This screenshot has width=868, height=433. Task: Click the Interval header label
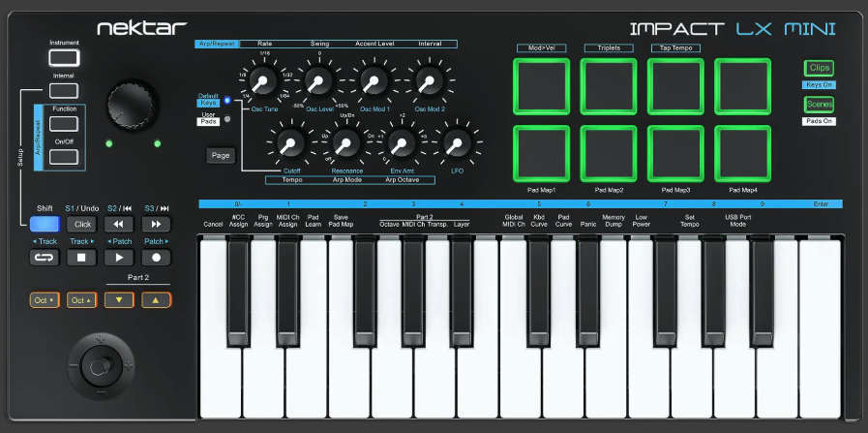430,44
